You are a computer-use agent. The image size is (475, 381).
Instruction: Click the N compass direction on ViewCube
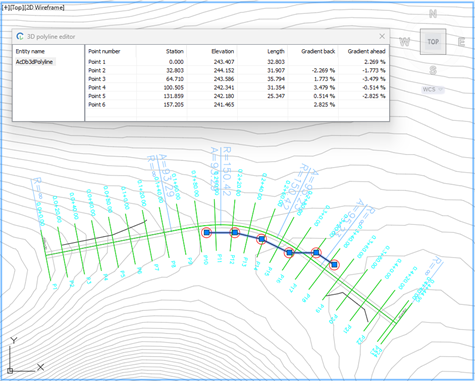coord(433,14)
